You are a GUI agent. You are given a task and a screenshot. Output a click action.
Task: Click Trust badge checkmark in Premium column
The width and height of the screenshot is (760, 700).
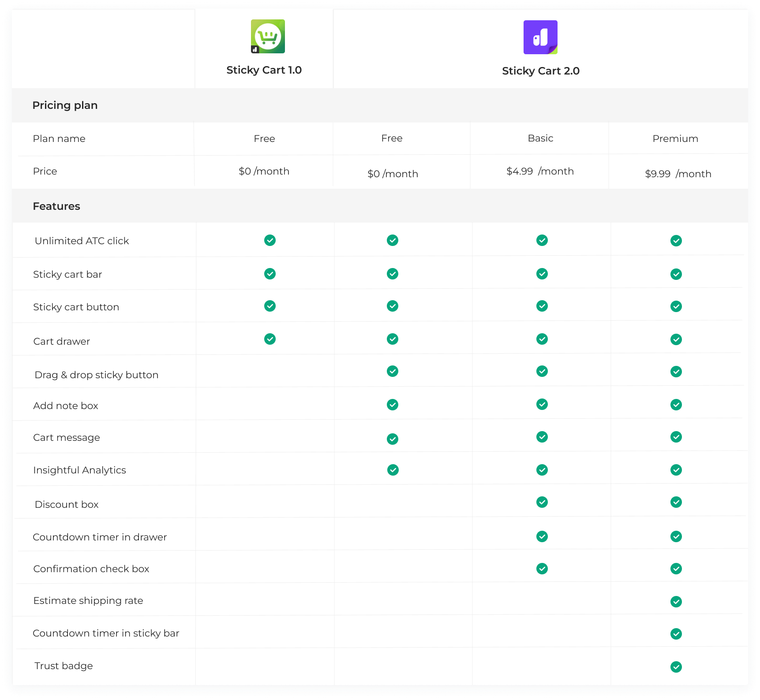tap(676, 667)
